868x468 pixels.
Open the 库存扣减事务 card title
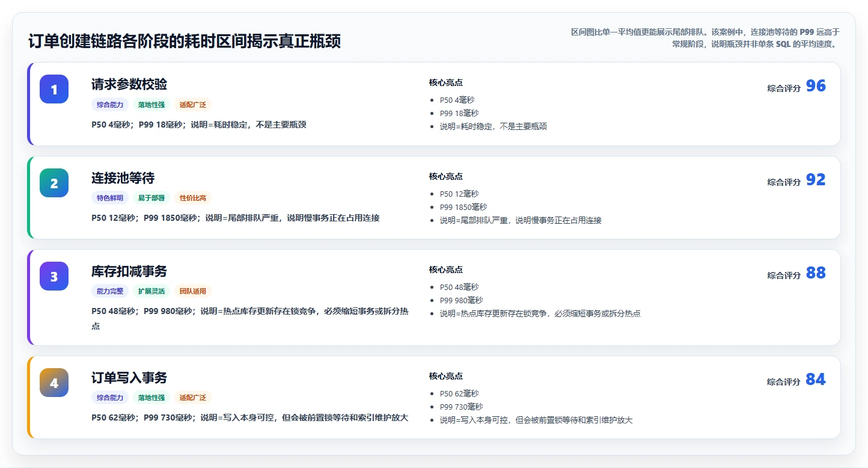[129, 271]
